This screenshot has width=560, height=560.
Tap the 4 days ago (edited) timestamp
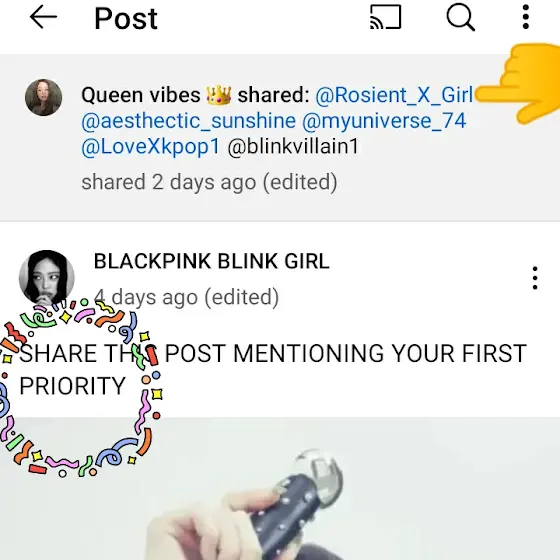pyautogui.click(x=186, y=297)
